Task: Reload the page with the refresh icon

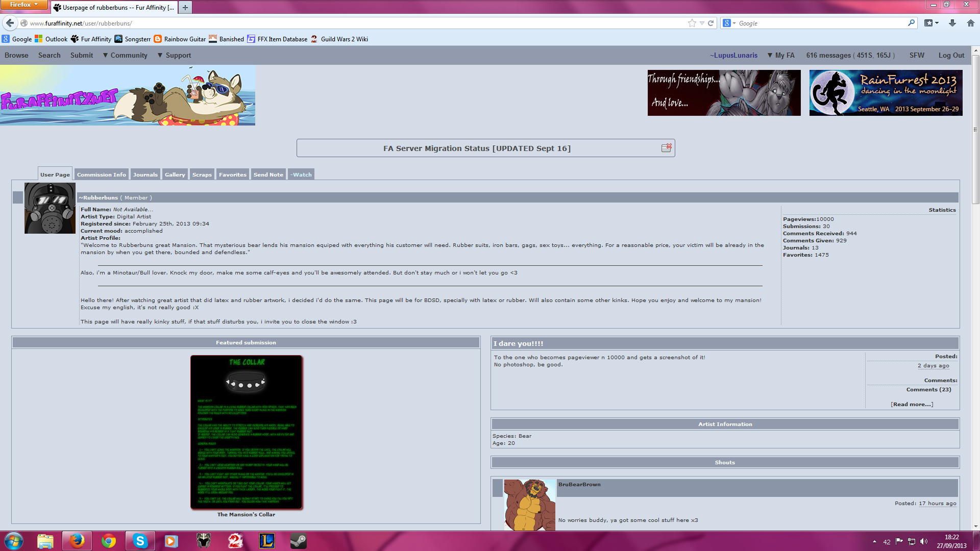Action: click(710, 23)
